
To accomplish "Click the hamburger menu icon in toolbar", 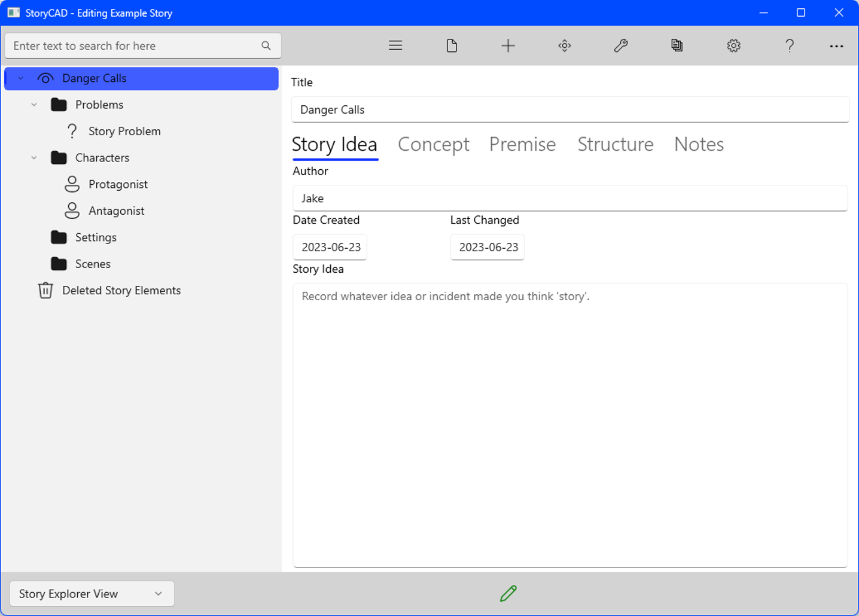I will coord(395,45).
